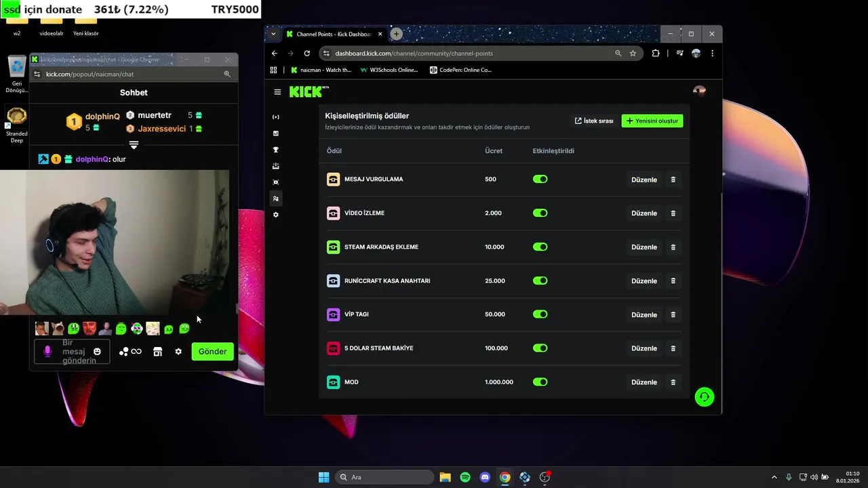Open the Kick dashboard hamburger menu
The image size is (868, 488).
[277, 92]
